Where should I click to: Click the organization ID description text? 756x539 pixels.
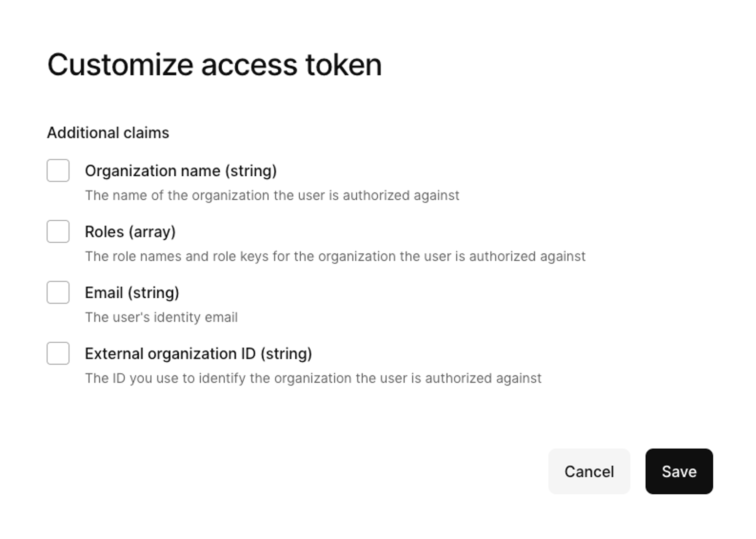click(x=313, y=378)
